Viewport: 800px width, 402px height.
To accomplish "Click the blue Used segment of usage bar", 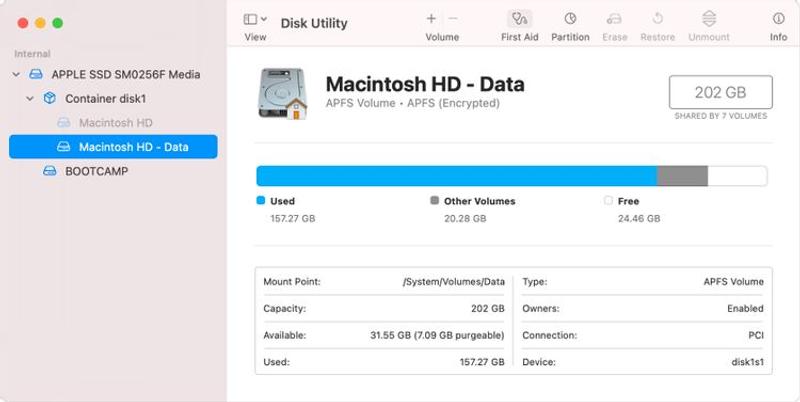I will tap(457, 176).
